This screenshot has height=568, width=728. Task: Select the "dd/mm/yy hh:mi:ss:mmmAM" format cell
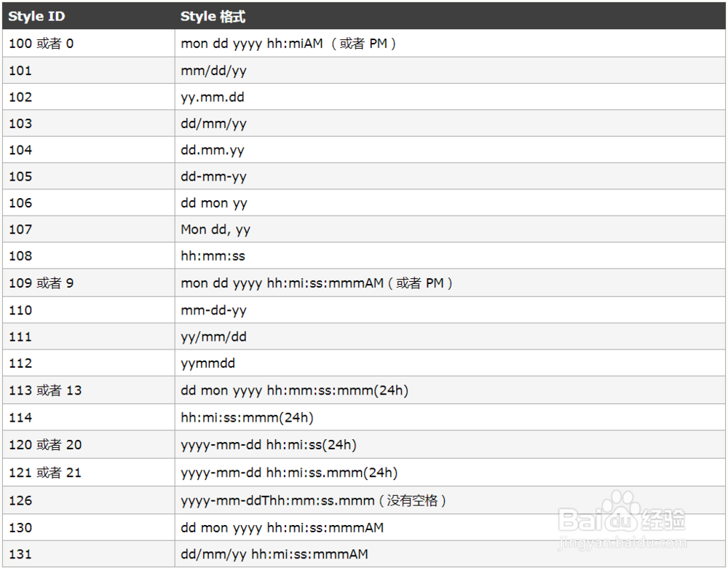click(x=274, y=554)
